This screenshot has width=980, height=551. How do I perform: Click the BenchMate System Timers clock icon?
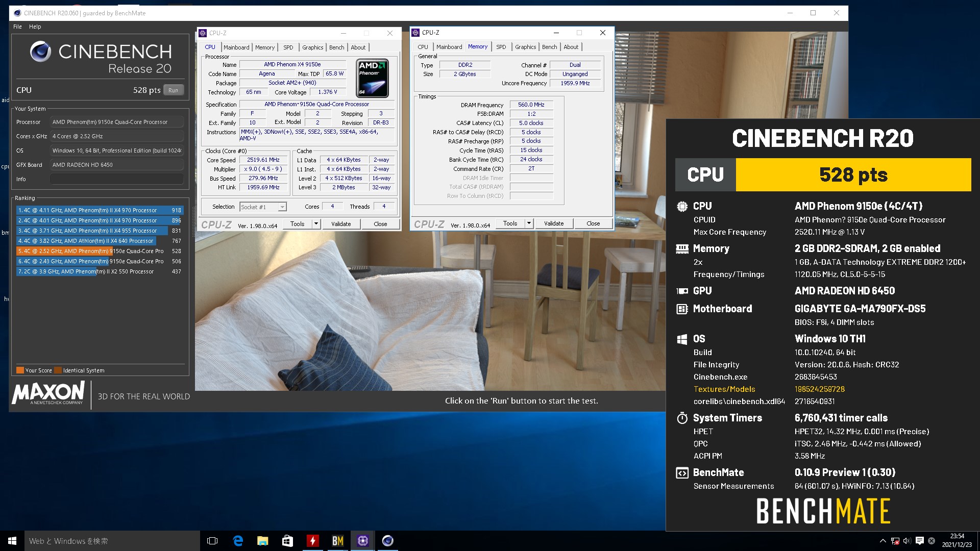click(x=682, y=418)
